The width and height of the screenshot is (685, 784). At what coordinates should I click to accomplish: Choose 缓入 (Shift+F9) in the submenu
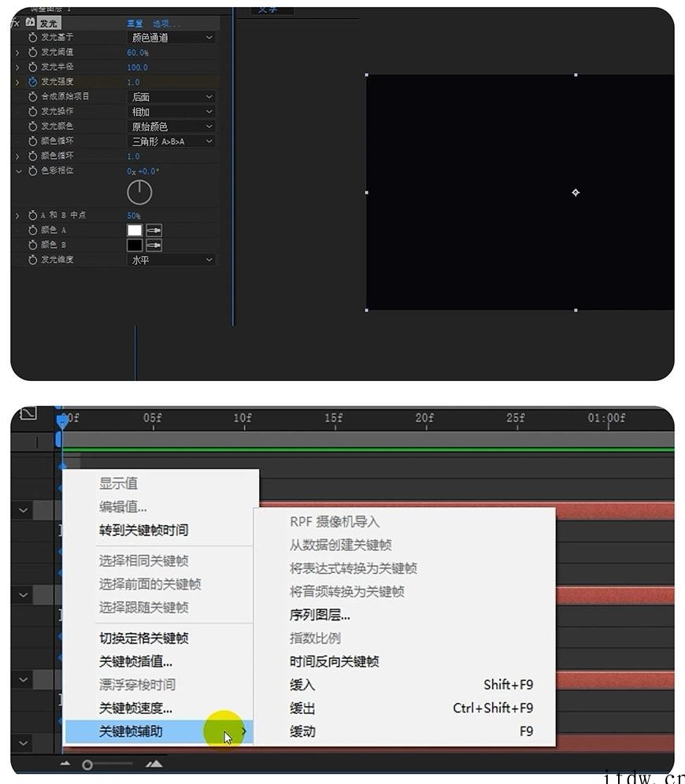tap(405, 685)
